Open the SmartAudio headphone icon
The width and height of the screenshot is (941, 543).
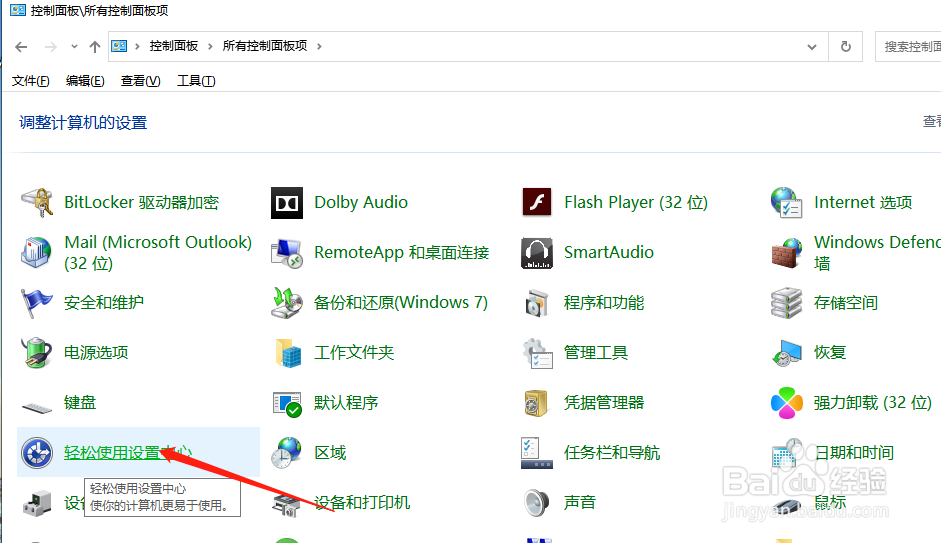537,253
